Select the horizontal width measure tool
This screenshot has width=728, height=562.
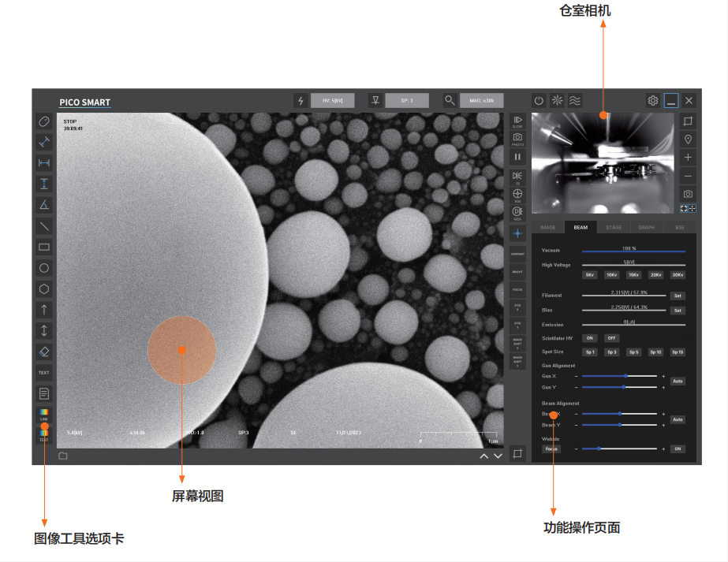[44, 163]
